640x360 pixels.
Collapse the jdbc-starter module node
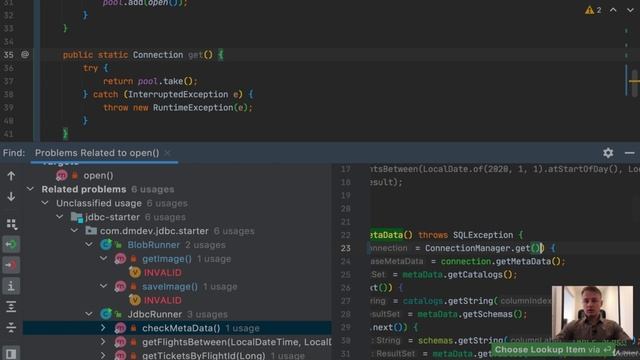tap(60, 217)
